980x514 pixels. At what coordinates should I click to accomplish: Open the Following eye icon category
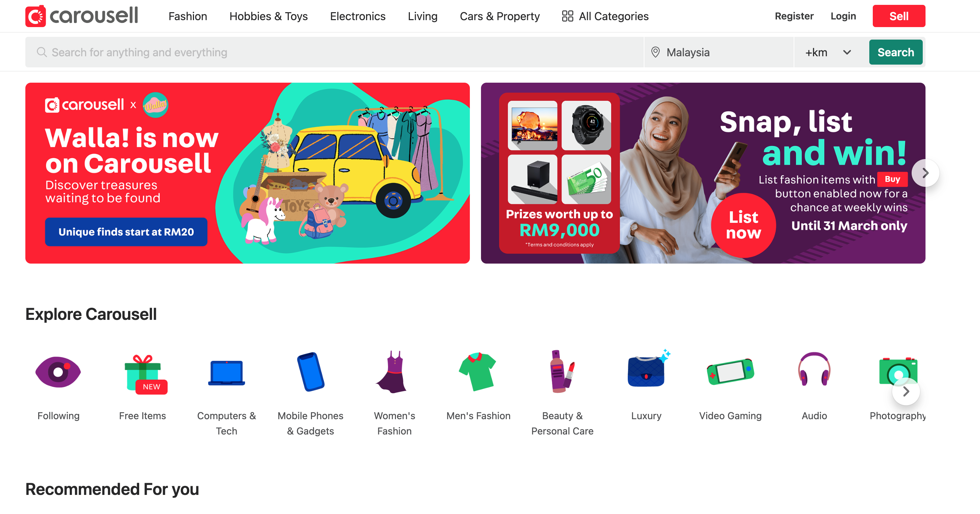(x=58, y=372)
